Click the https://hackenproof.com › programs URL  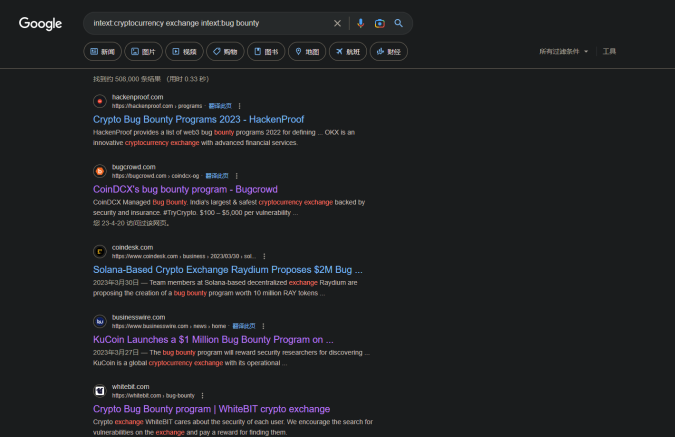tap(157, 106)
